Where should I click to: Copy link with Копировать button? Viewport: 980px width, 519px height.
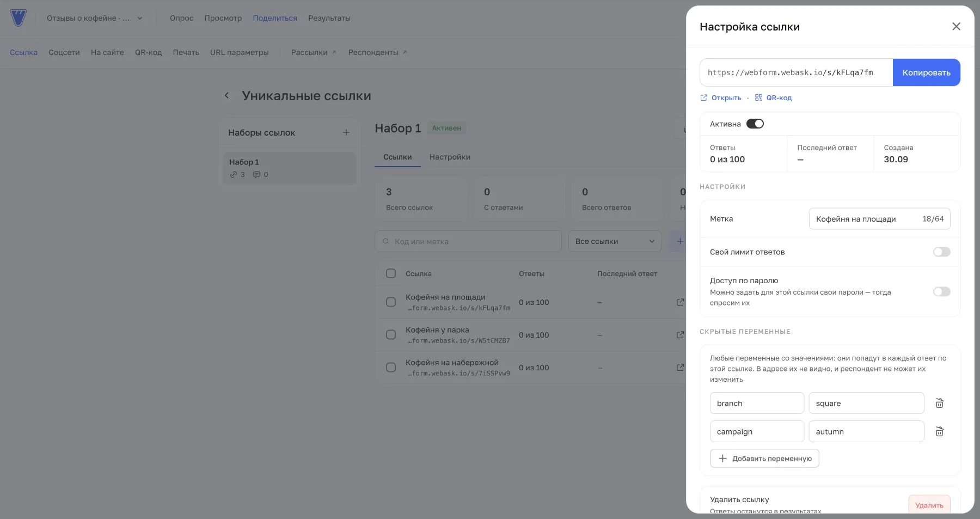point(926,72)
